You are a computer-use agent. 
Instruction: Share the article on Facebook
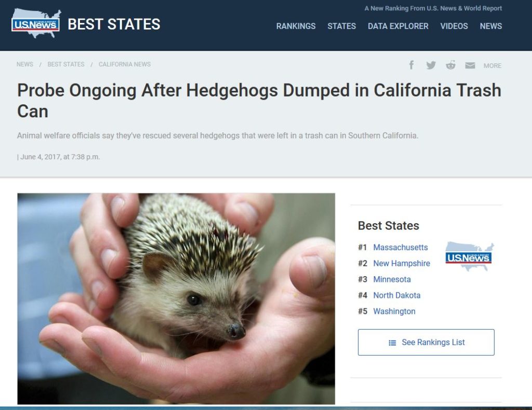(x=411, y=65)
